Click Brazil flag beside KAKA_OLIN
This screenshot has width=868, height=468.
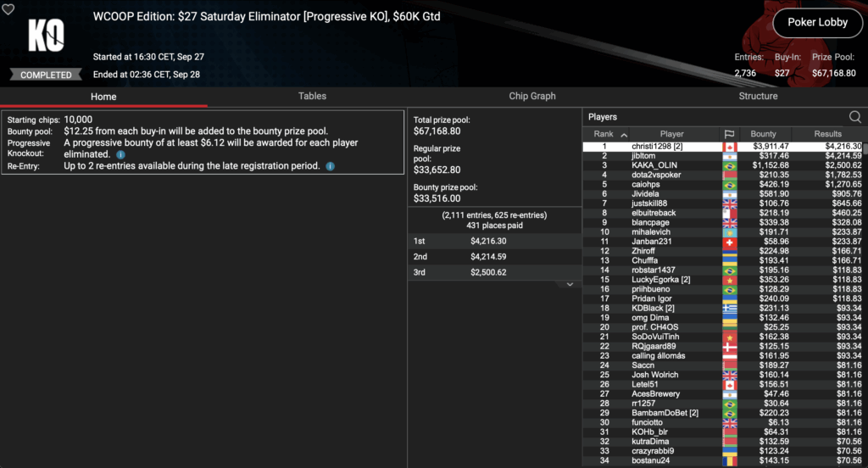(728, 165)
